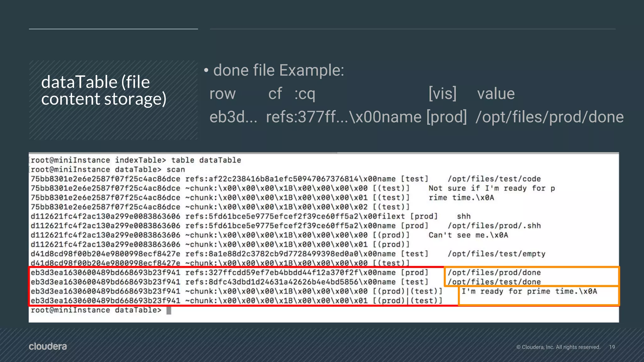Click the "shh" filext value in terminal
Image resolution: width=644 pixels, height=362 pixels.
464,217
